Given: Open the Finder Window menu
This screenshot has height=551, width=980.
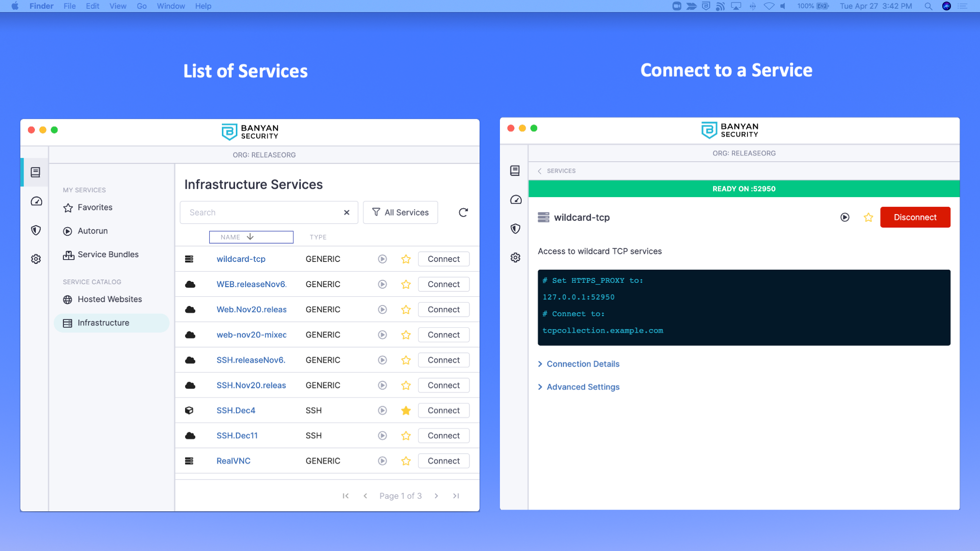Looking at the screenshot, I should 171,6.
